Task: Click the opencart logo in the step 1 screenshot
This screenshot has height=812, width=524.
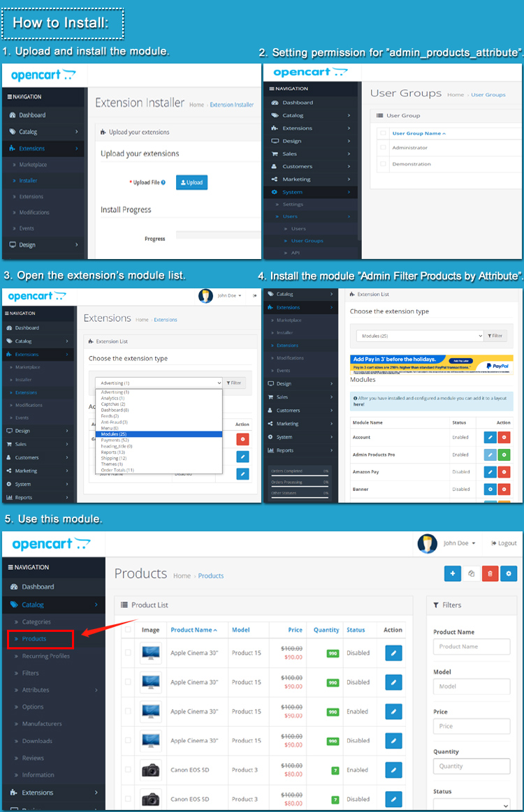Action: [x=43, y=75]
